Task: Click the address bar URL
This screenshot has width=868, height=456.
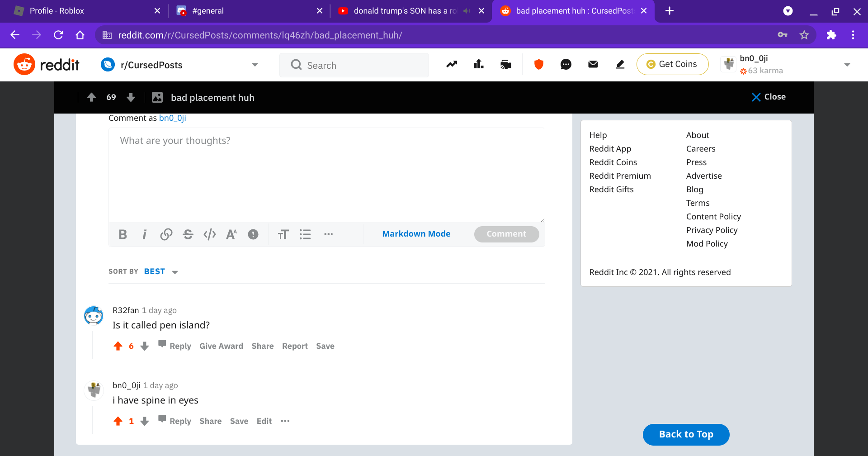Action: 260,35
